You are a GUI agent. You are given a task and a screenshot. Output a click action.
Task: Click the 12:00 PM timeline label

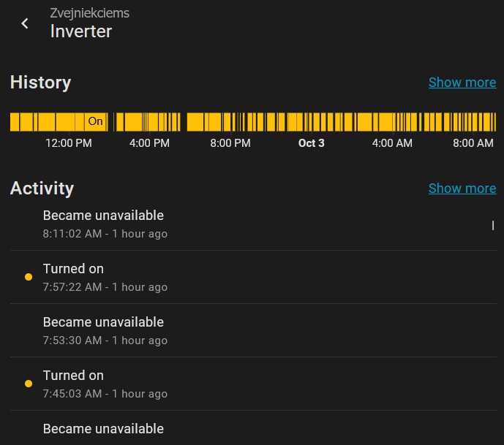[69, 143]
